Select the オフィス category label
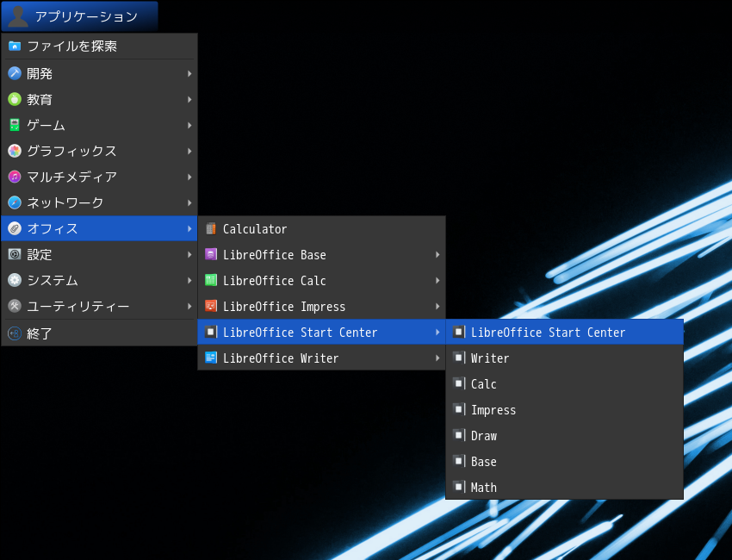This screenshot has width=732, height=560. point(53,228)
